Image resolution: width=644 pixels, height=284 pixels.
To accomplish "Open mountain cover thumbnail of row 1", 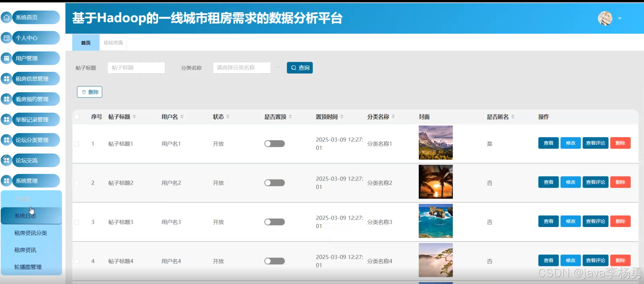I will (436, 143).
